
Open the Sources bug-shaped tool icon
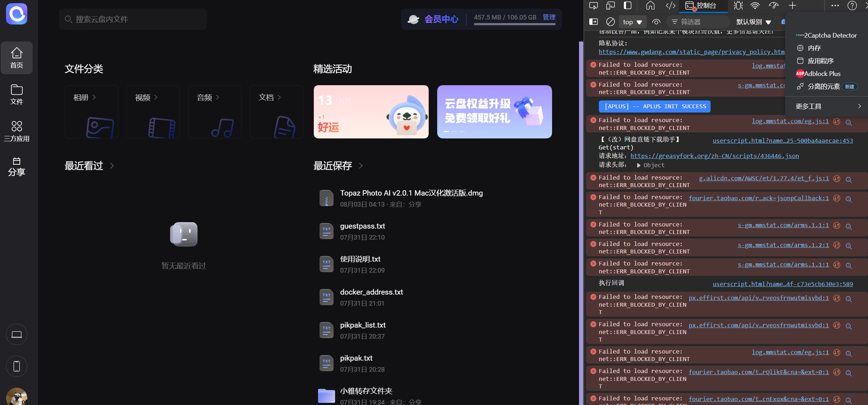738,6
